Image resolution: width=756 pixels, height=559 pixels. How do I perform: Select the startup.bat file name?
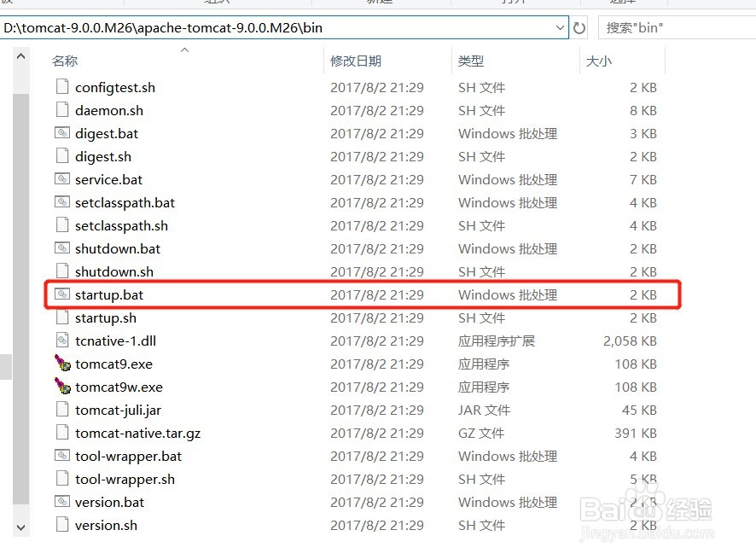109,294
